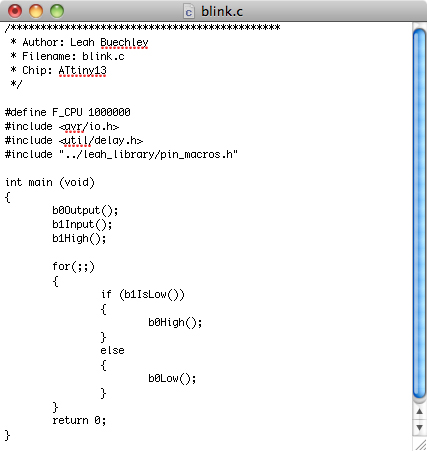Click the b1Input(); statement
Viewport: 427px width, 451px height.
(x=82, y=225)
